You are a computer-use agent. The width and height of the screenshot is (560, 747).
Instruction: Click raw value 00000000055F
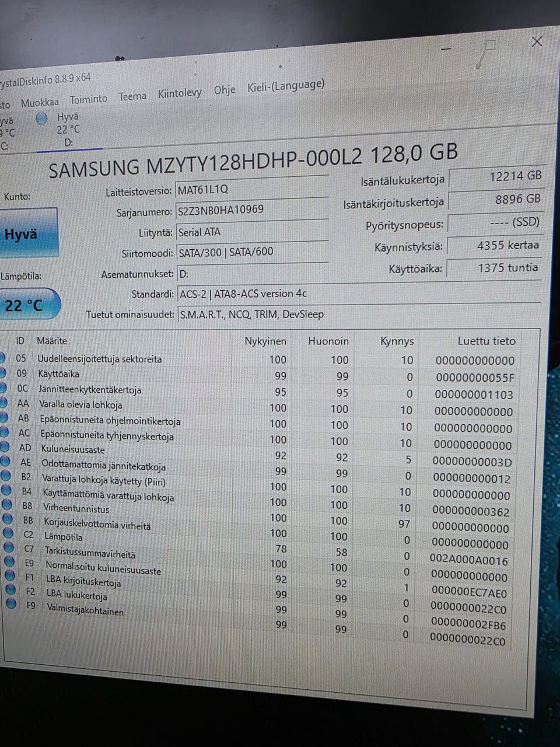[475, 378]
